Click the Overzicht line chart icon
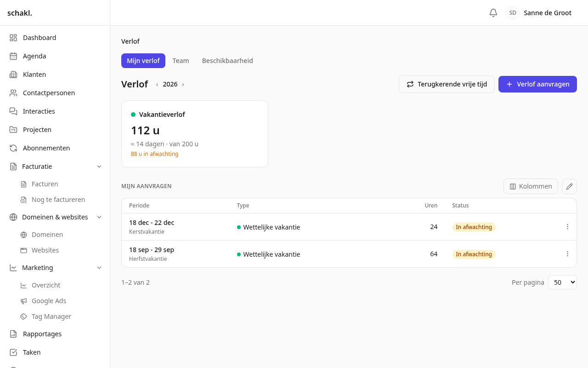 pos(23,285)
